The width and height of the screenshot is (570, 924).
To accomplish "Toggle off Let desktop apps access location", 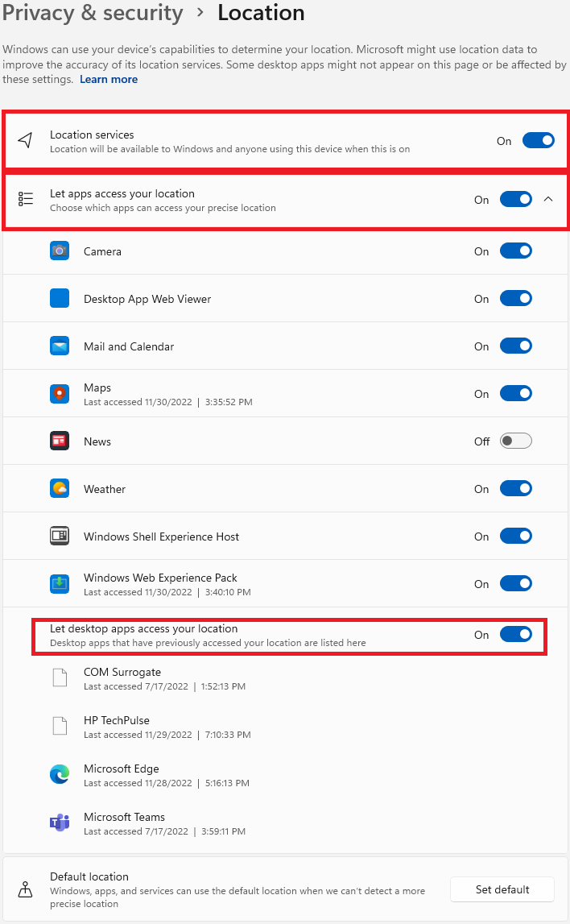I will 515,635.
